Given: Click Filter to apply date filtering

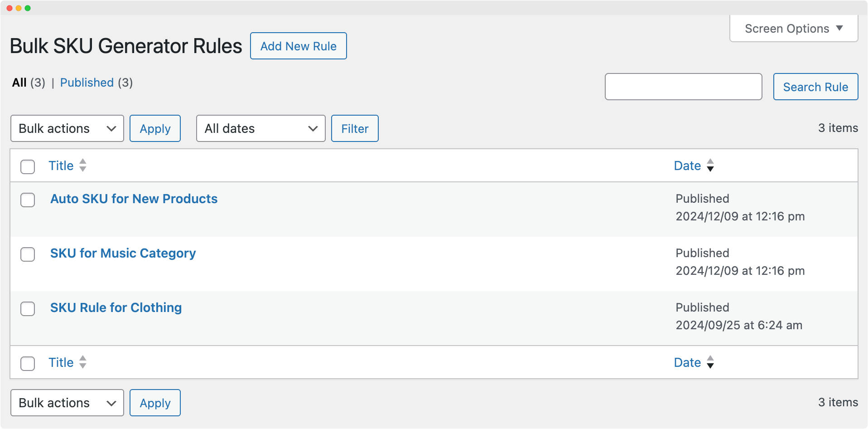Looking at the screenshot, I should (355, 128).
